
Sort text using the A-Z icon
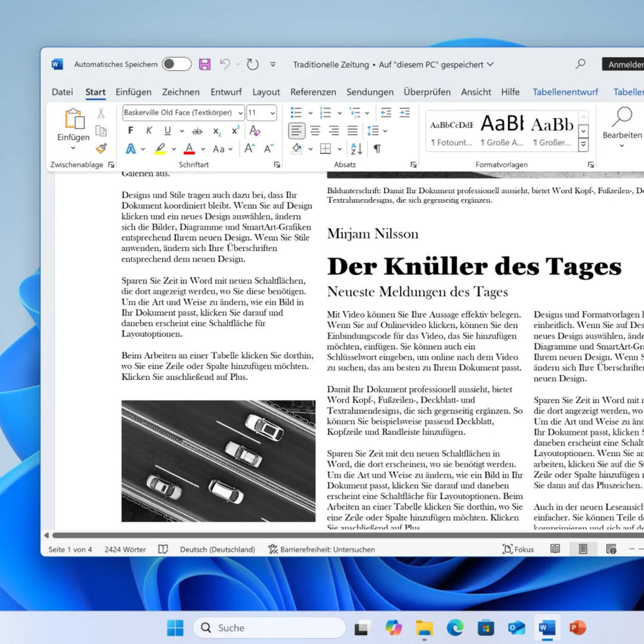[x=356, y=149]
